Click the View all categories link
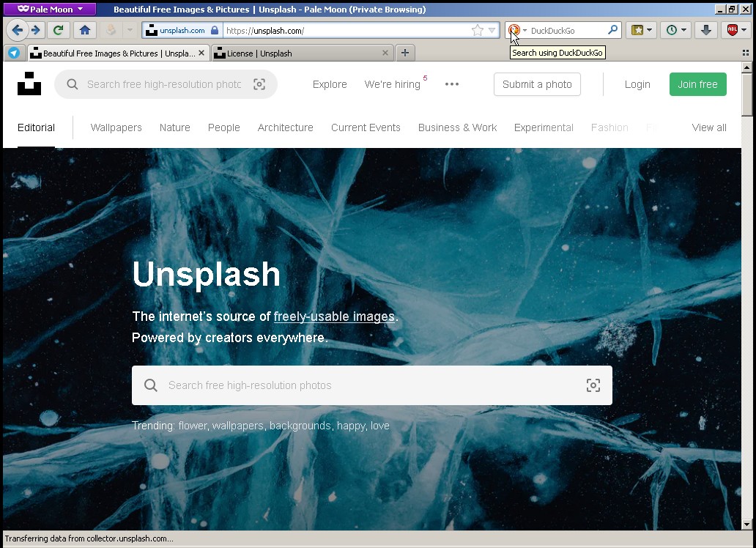Screen dimensions: 756x548 (x=709, y=127)
